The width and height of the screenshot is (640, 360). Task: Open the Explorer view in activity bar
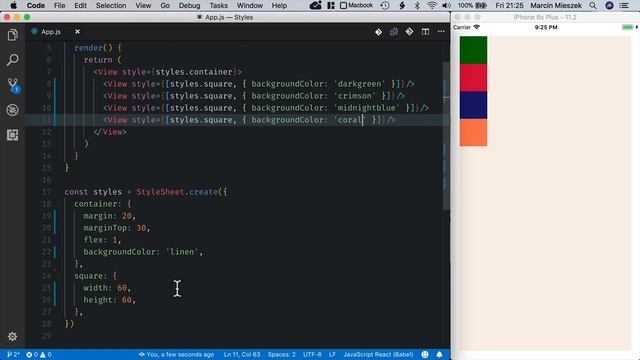(x=13, y=35)
